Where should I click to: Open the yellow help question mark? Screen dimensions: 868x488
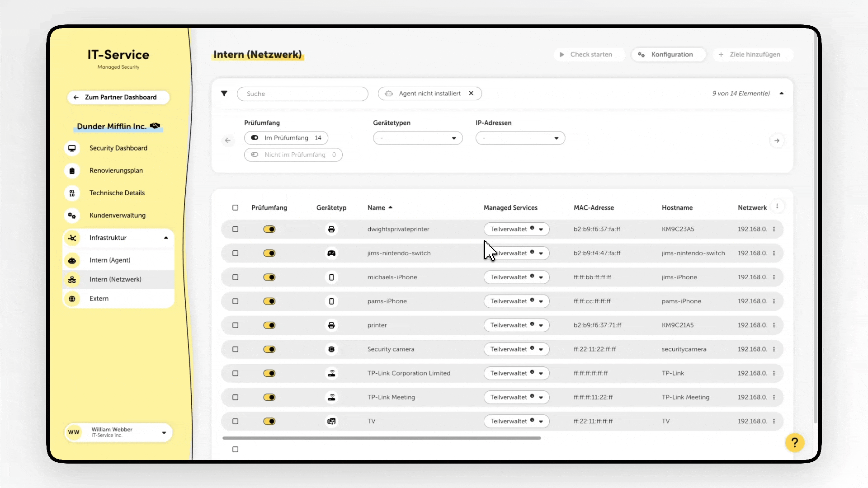(794, 442)
